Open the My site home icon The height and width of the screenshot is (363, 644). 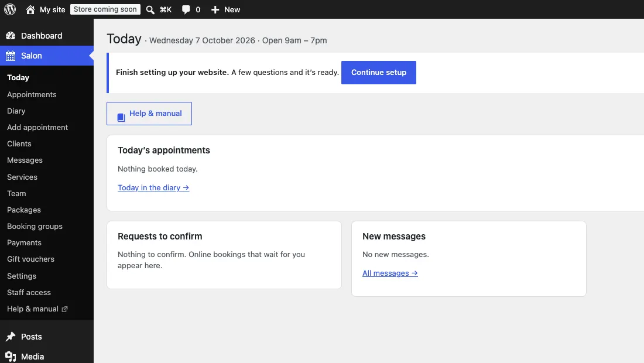click(30, 9)
